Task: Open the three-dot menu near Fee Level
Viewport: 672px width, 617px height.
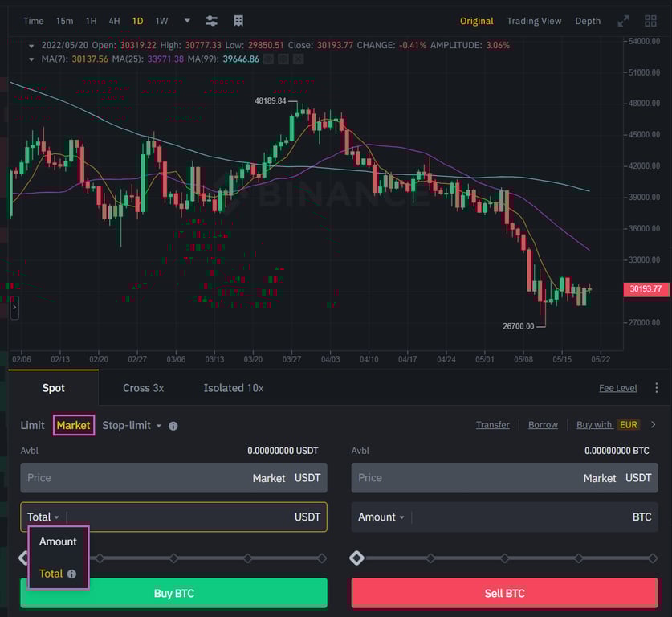Action: (657, 388)
